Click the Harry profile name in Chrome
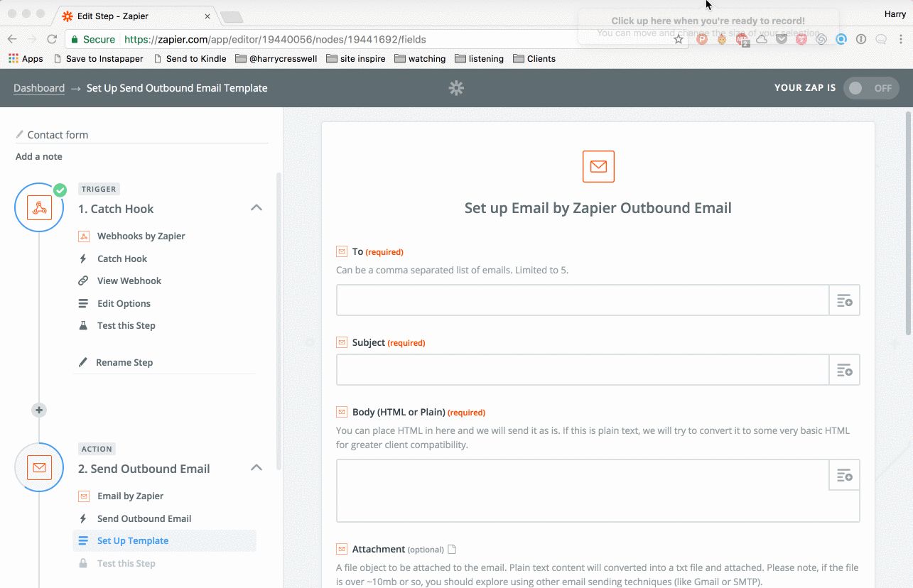913x588 pixels. tap(895, 14)
